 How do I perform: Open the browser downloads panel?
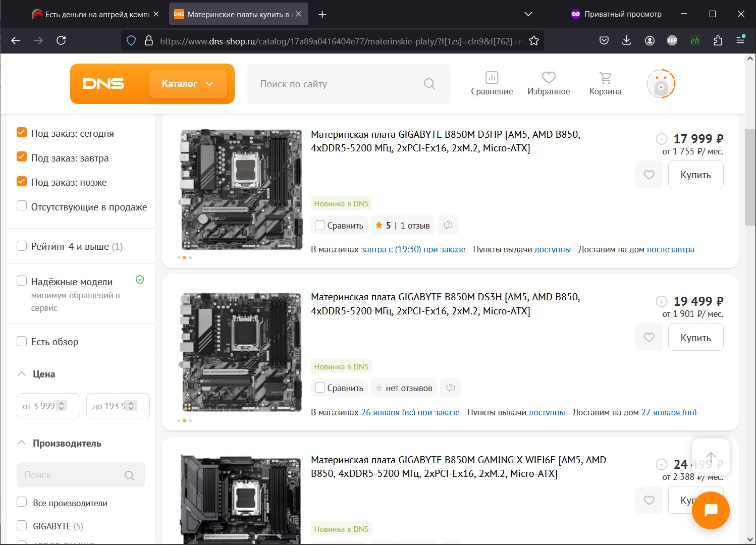(x=627, y=41)
